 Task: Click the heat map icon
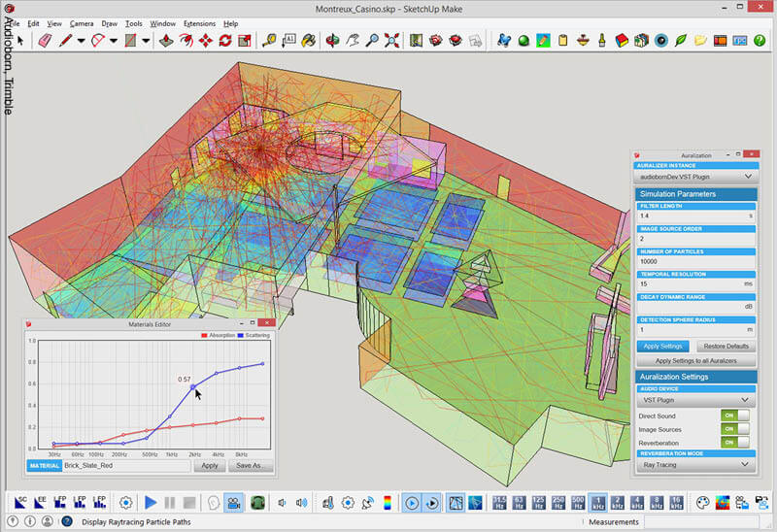[x=723, y=503]
